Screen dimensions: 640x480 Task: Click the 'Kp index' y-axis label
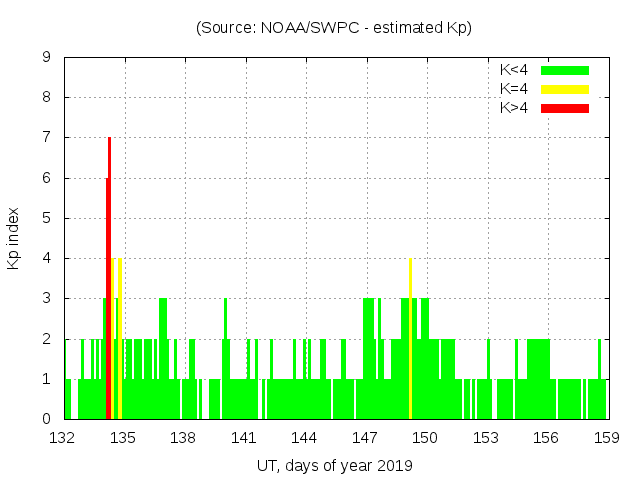(14, 238)
